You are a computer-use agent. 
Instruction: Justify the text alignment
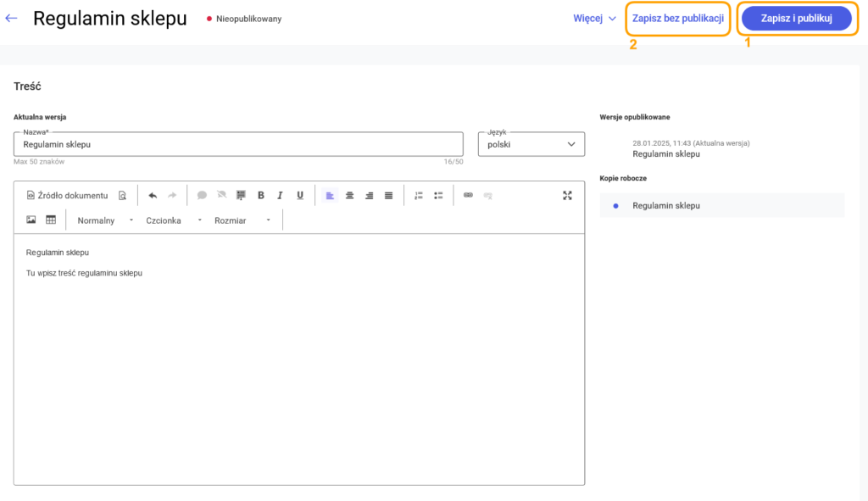click(388, 196)
